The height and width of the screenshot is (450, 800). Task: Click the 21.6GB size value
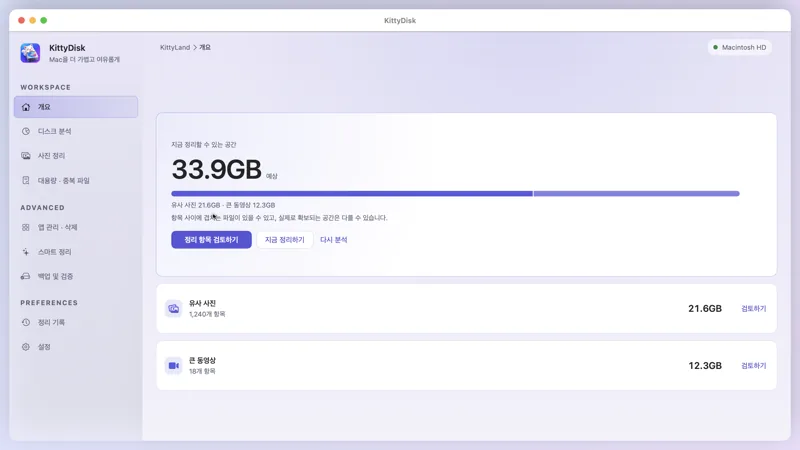(705, 309)
